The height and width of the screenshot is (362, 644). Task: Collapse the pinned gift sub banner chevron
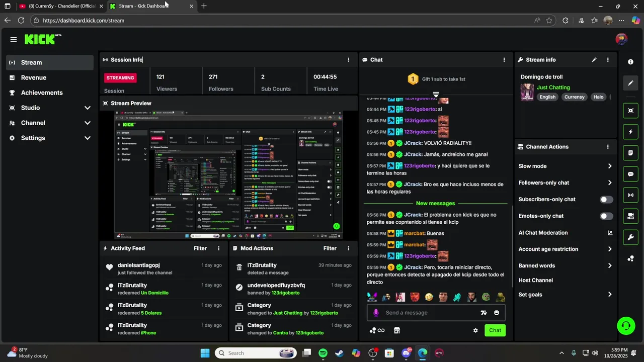click(x=436, y=94)
